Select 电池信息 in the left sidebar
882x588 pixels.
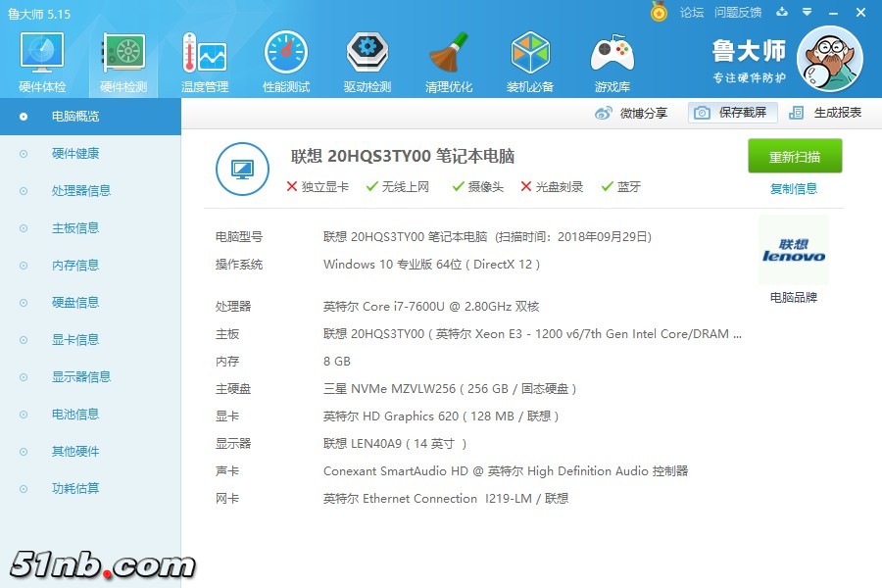click(74, 414)
